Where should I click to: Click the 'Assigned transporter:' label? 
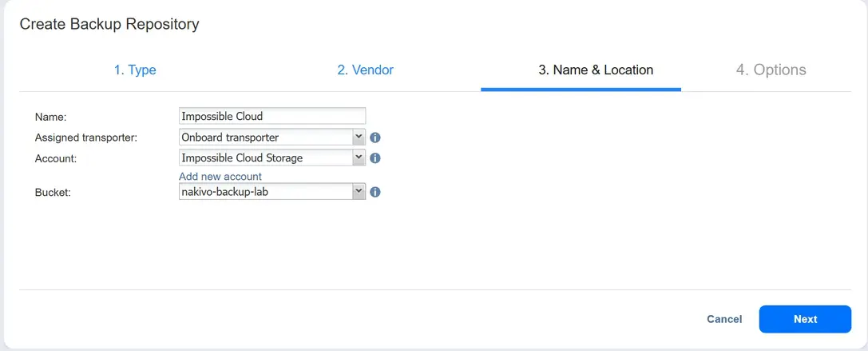click(x=85, y=138)
